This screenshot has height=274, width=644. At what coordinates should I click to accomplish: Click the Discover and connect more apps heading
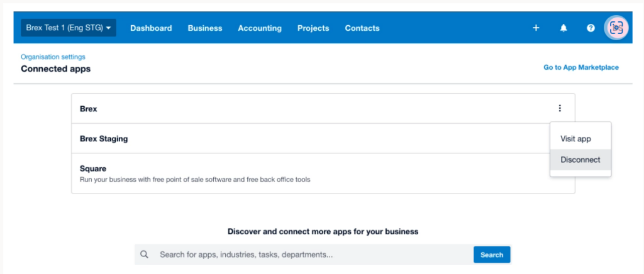point(323,232)
